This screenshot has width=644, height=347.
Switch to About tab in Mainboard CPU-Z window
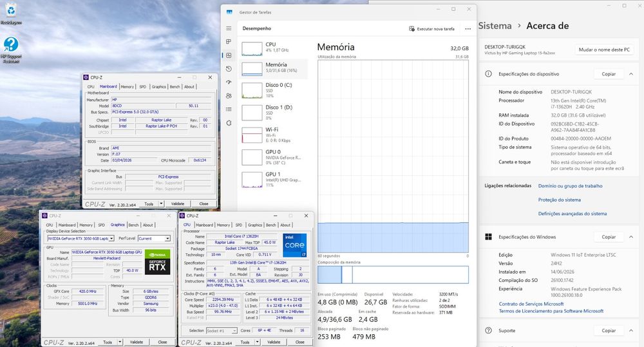pos(189,87)
